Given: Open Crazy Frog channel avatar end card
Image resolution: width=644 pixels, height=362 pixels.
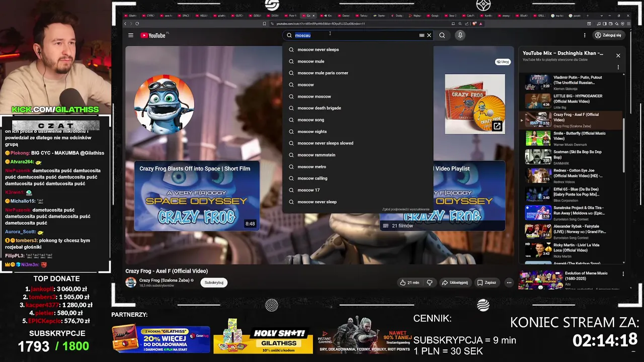Looking at the screenshot, I should [164, 104].
